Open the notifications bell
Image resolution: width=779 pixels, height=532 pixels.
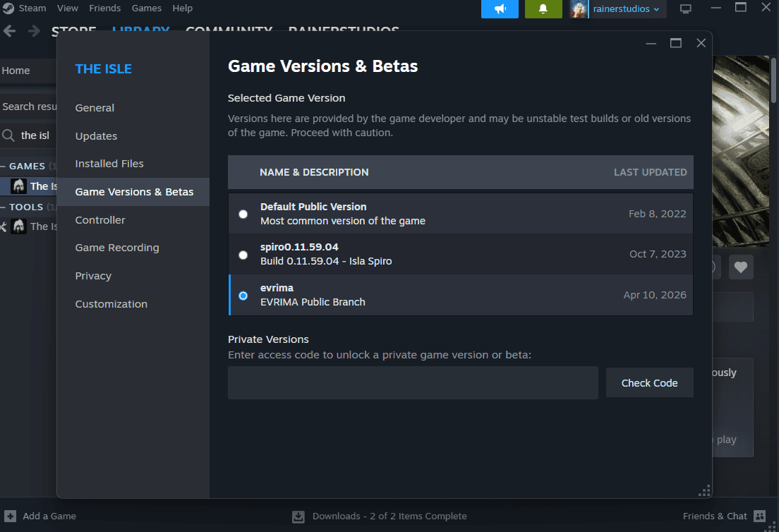tap(543, 9)
